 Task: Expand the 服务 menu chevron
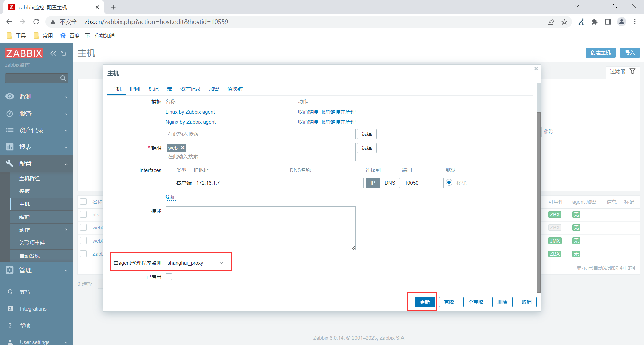[x=66, y=114]
